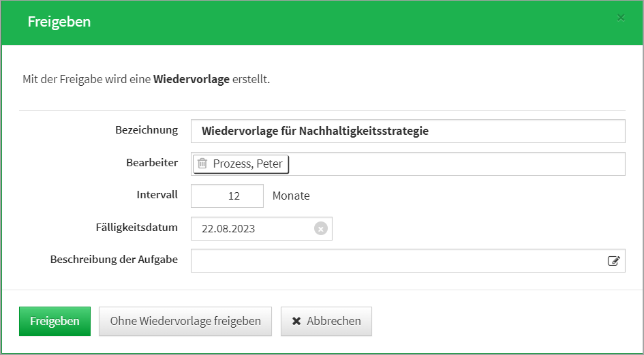Click the Bezeichnung text field

click(408, 131)
